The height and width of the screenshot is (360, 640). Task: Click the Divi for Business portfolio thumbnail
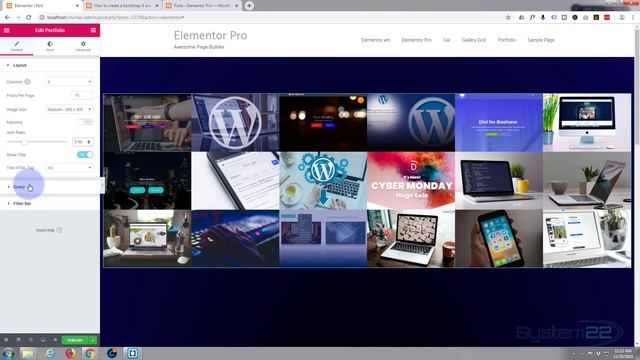(499, 122)
